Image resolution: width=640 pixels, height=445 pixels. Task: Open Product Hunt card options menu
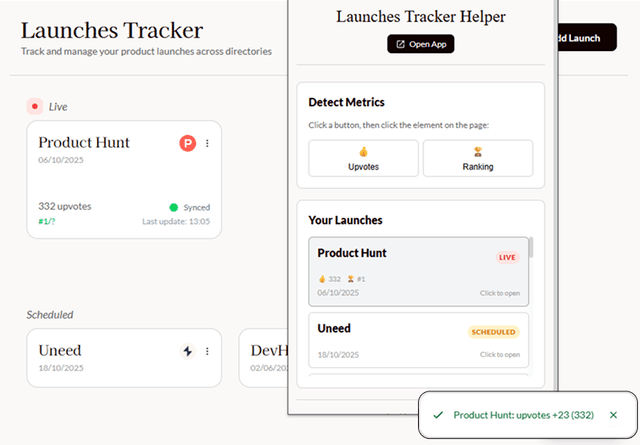pos(207,143)
